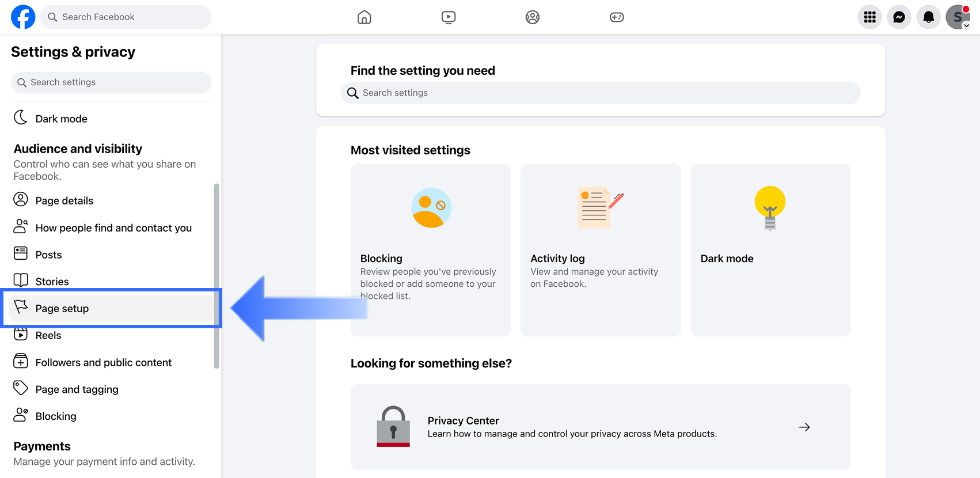Click the Facebook logo
The height and width of the screenshot is (478, 980).
click(x=23, y=17)
